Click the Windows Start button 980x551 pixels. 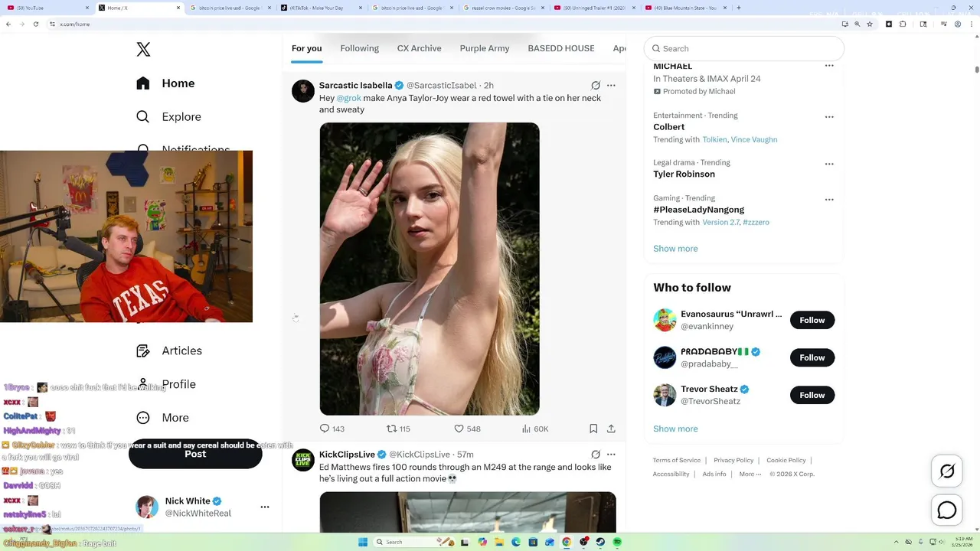363,542
